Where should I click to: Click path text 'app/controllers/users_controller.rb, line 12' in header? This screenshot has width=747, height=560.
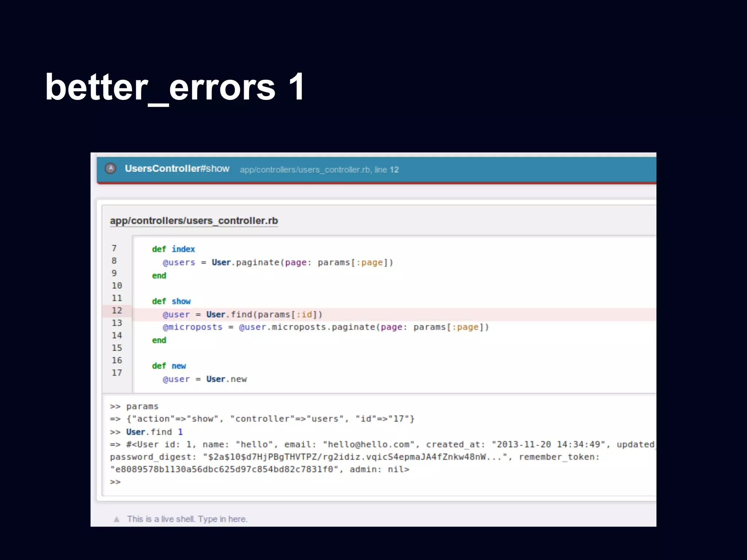319,170
